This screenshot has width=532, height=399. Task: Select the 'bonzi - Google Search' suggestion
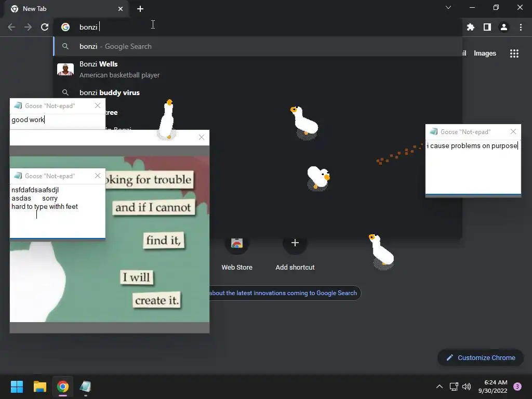pyautogui.click(x=258, y=46)
